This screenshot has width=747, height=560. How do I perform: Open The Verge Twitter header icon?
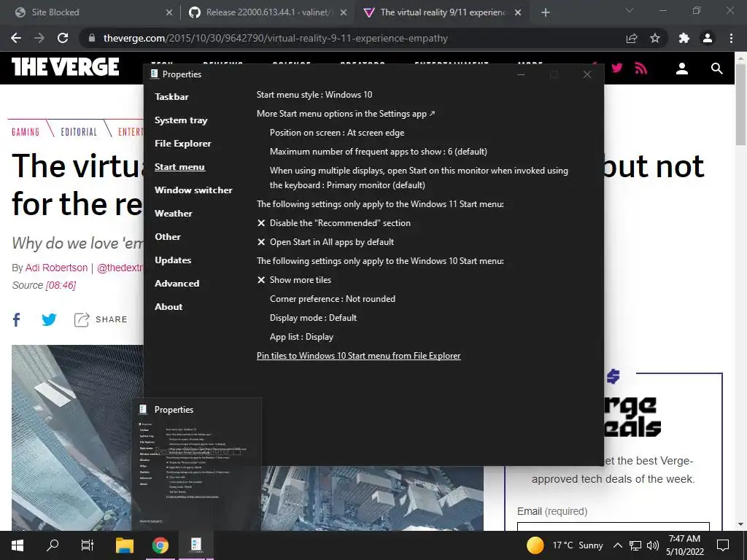pyautogui.click(x=617, y=68)
